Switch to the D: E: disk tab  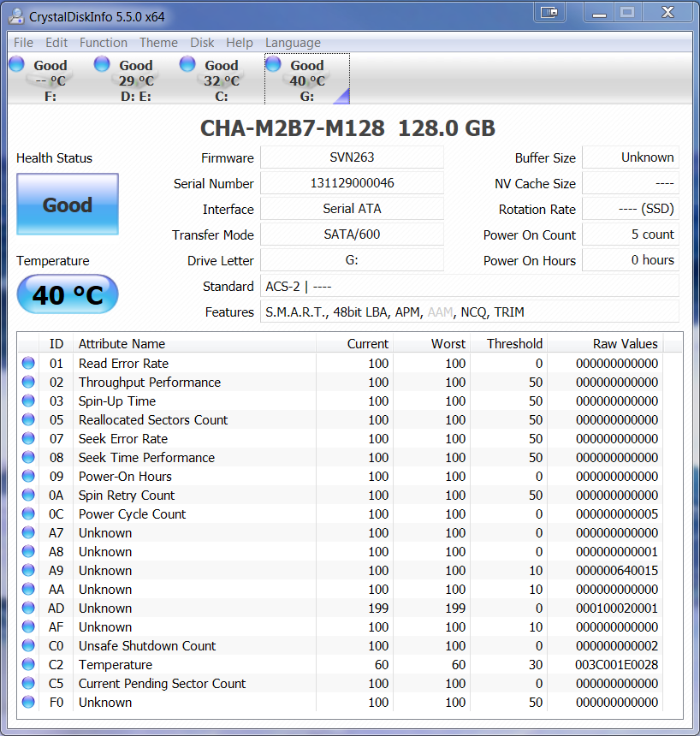tap(135, 80)
